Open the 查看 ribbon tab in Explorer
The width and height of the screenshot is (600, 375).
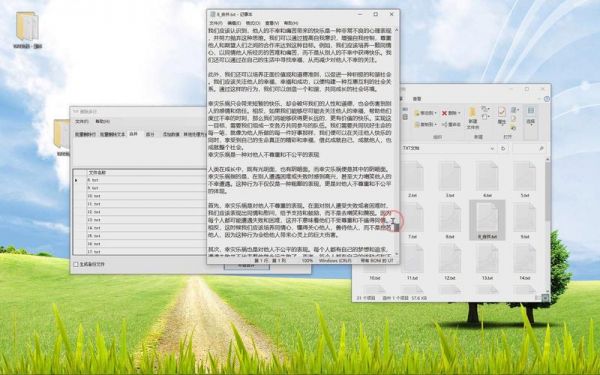point(417,99)
